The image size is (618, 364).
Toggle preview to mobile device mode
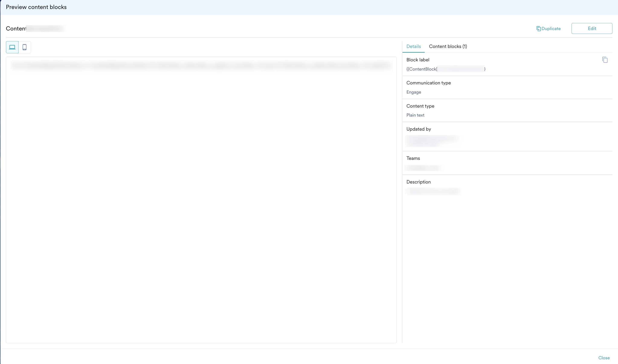click(x=25, y=47)
